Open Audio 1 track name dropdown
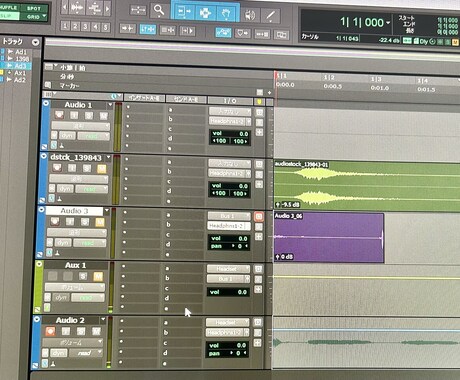 [110, 105]
